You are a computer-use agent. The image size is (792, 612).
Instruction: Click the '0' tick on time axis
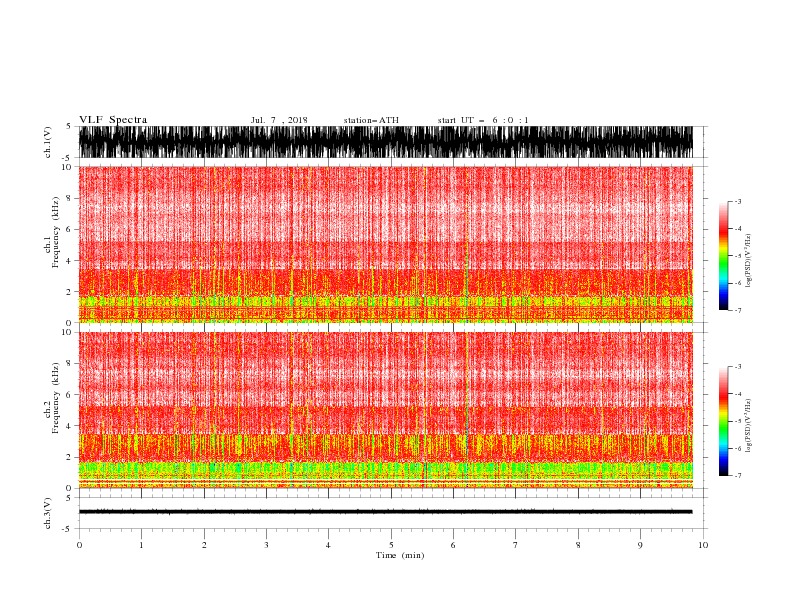click(79, 545)
